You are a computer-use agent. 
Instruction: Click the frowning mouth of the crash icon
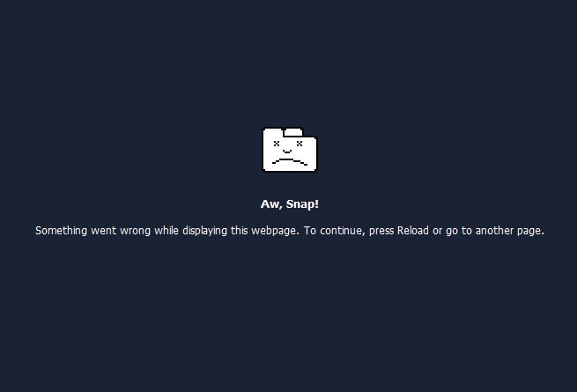point(290,161)
